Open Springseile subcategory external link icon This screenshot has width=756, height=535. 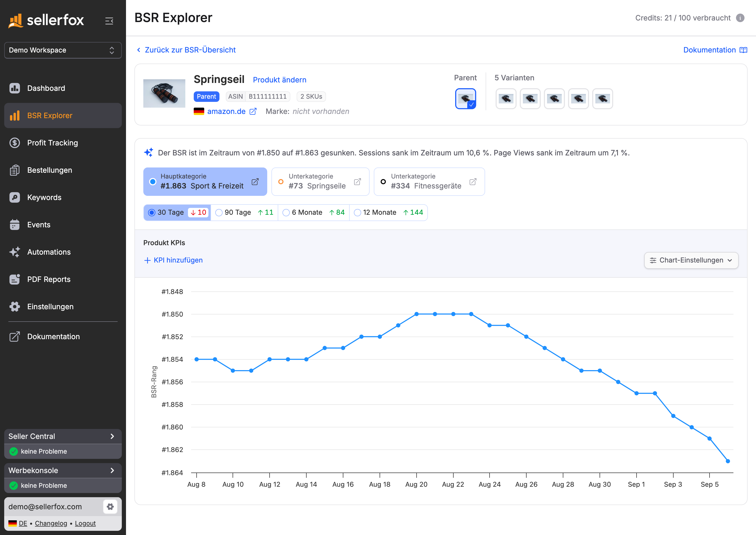pos(358,182)
